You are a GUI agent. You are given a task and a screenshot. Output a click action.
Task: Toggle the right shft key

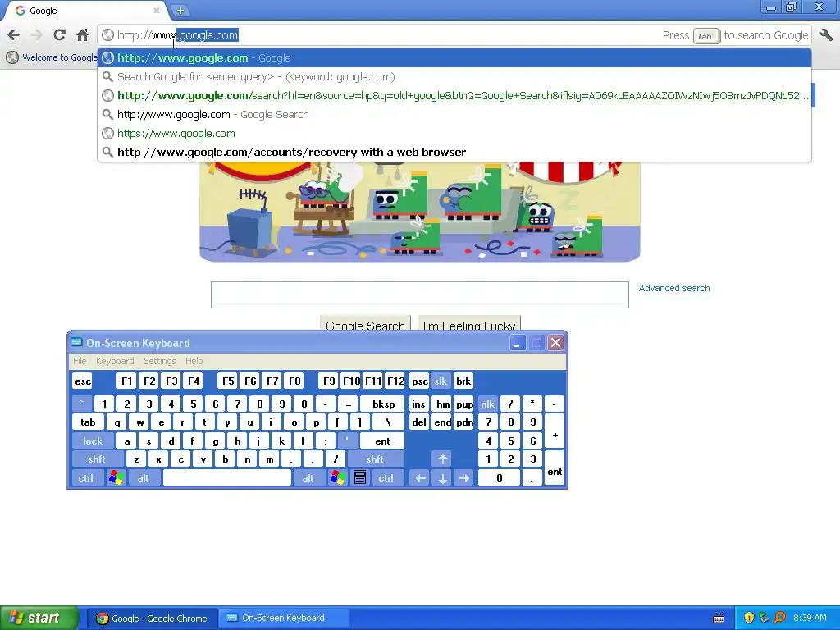375,459
